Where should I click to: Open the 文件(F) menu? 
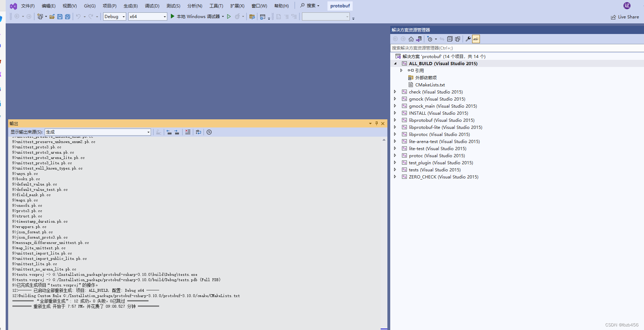click(x=28, y=6)
